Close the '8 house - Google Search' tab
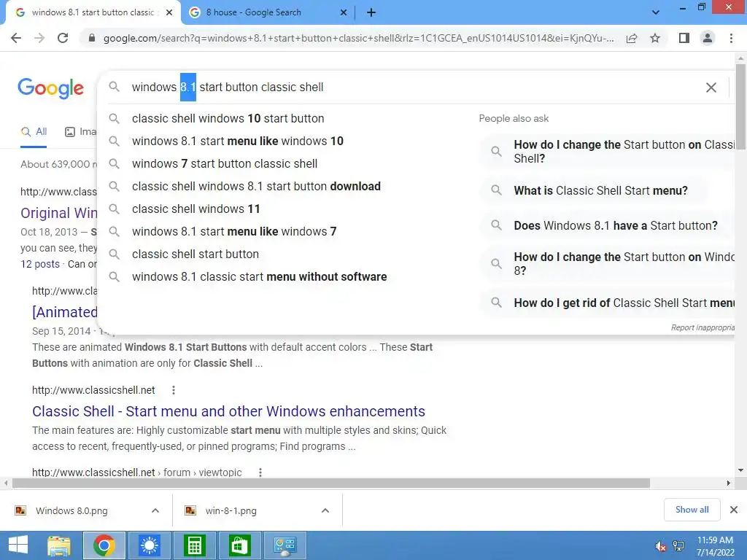This screenshot has height=560, width=747. click(x=344, y=12)
